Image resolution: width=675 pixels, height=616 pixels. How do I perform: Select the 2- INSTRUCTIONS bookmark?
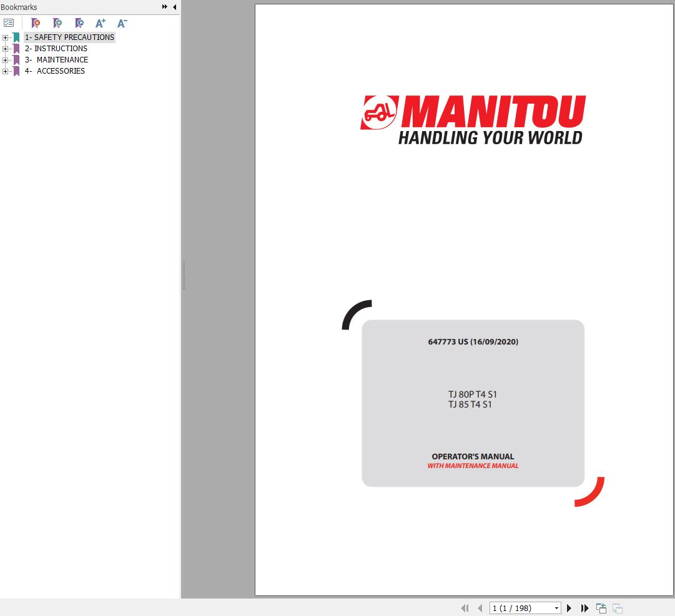click(x=56, y=49)
